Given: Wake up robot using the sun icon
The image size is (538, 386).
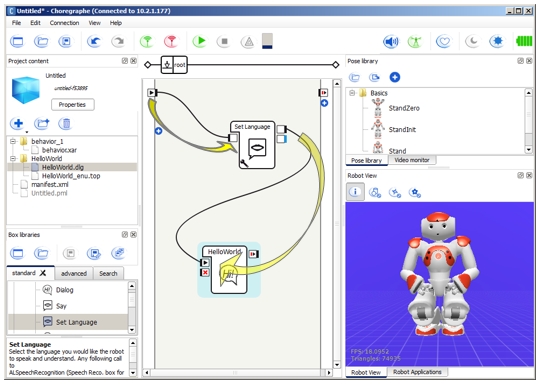Looking at the screenshot, I should tap(496, 42).
